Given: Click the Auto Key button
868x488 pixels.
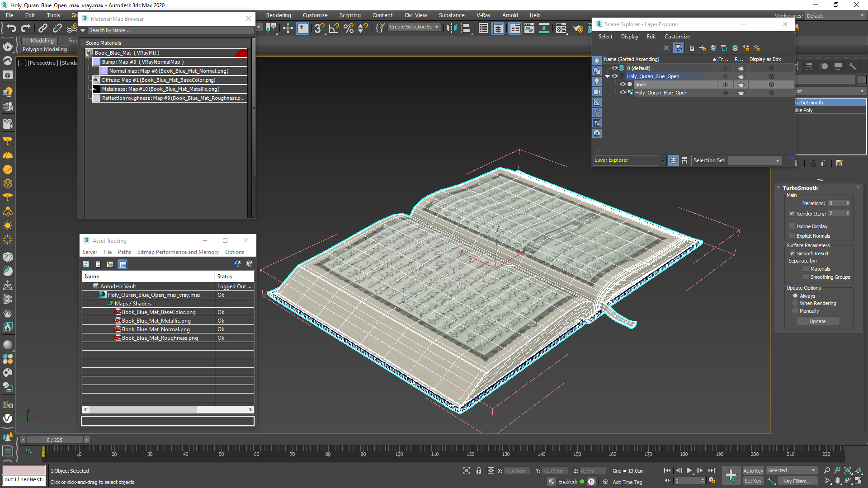Looking at the screenshot, I should pos(753,471).
